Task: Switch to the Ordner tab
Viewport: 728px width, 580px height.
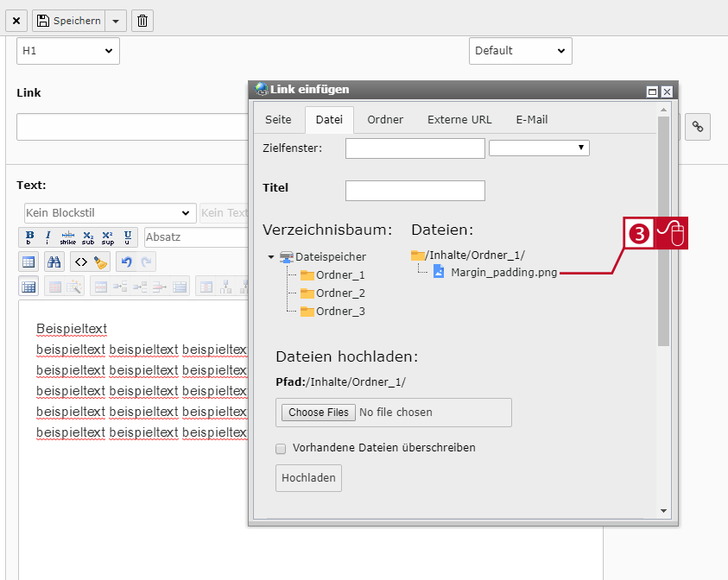Action: pos(385,120)
